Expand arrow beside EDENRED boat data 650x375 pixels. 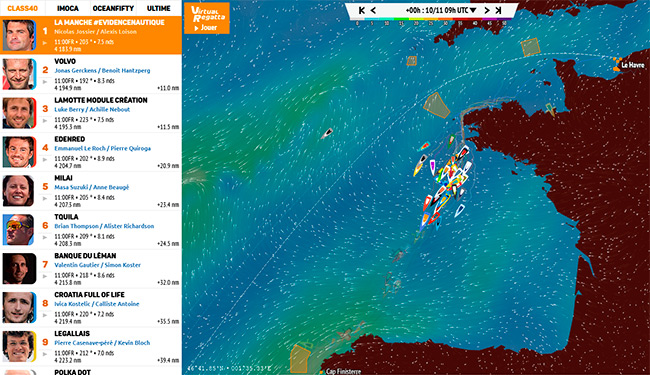pyautogui.click(x=45, y=160)
